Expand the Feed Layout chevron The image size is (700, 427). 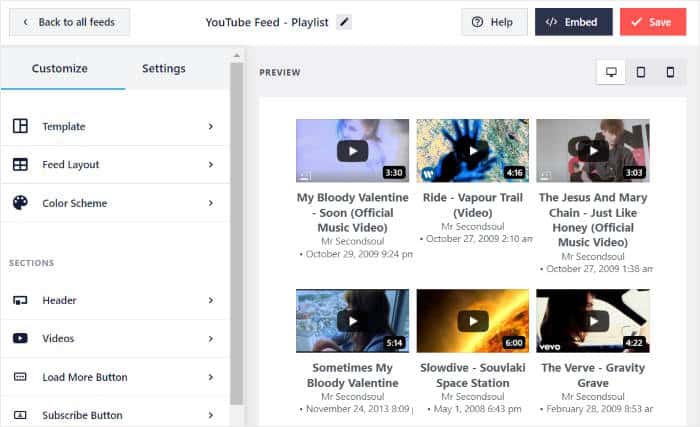[x=211, y=164]
